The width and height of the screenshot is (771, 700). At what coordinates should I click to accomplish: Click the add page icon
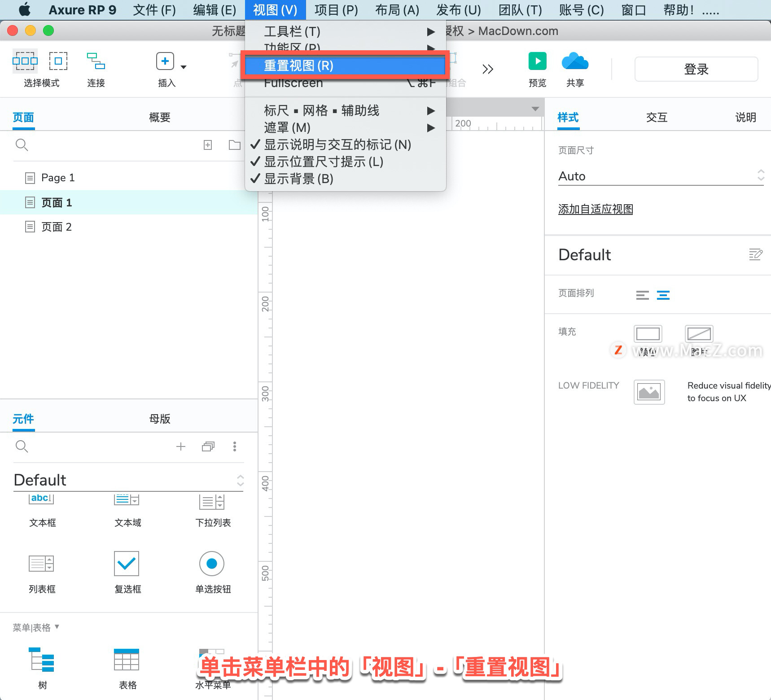click(x=208, y=145)
